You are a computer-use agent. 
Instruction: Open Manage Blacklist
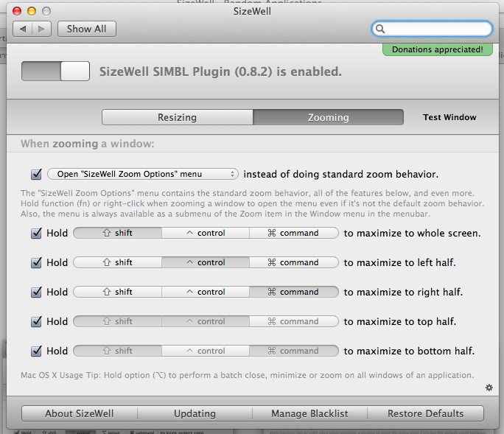coord(310,413)
